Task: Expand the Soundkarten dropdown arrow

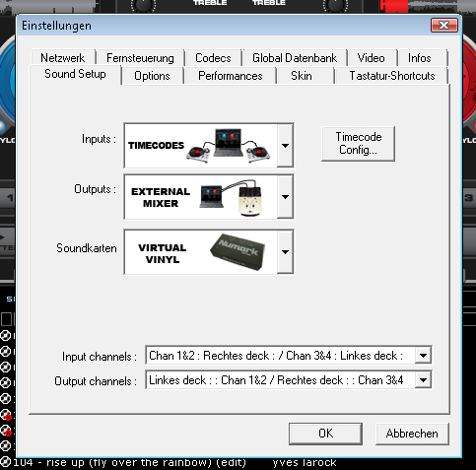Action: click(x=285, y=252)
